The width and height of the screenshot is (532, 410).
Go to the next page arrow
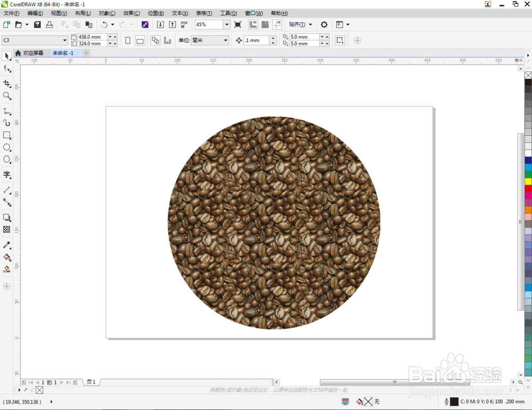(x=61, y=382)
